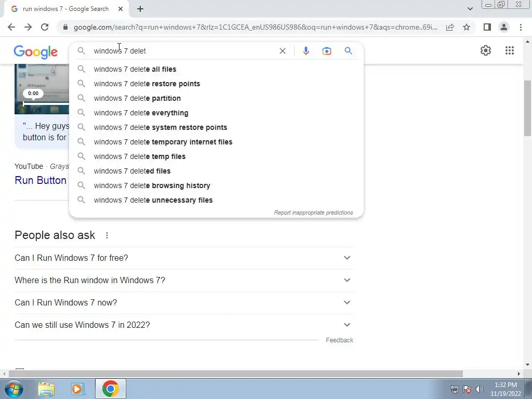Click inside the Google search field
532x399 pixels.
pyautogui.click(x=183, y=51)
